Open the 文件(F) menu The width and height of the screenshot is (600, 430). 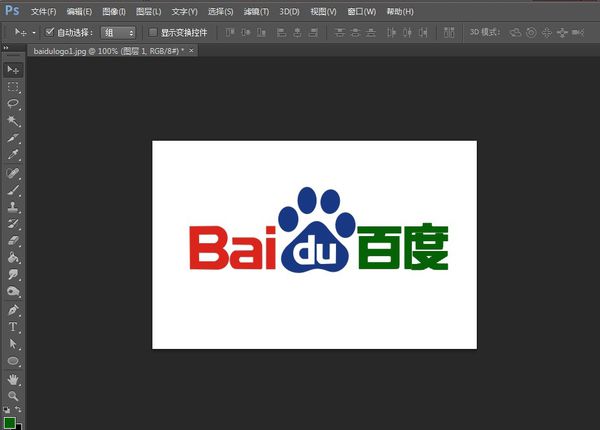point(43,12)
